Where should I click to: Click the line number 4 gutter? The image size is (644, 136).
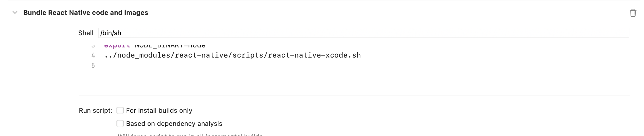tap(93, 55)
